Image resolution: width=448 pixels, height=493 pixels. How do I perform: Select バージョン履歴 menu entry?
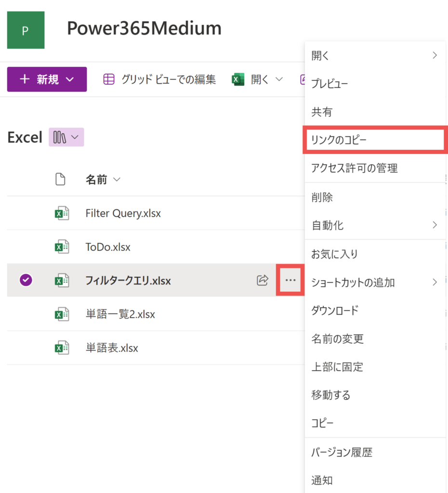tap(342, 452)
